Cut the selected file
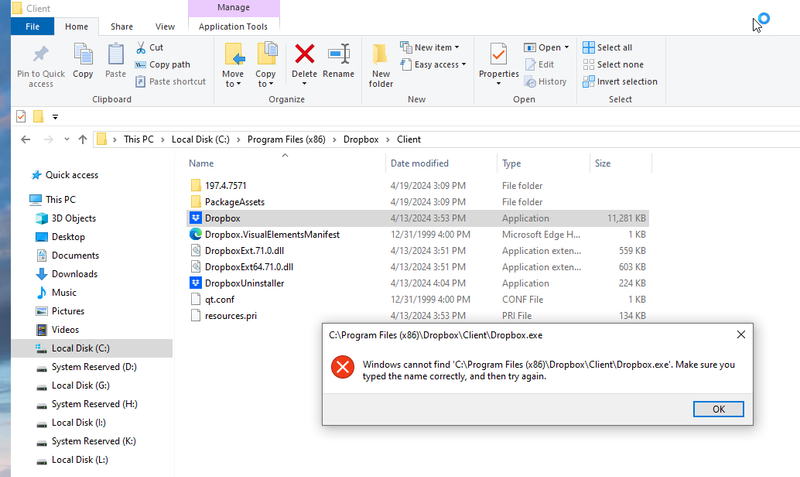 tap(149, 47)
